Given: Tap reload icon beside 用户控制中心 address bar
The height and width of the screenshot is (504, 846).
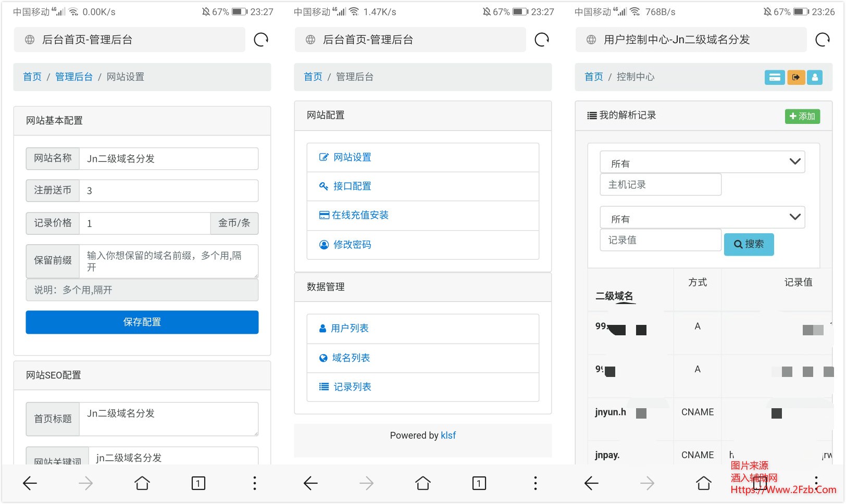Looking at the screenshot, I should click(823, 40).
